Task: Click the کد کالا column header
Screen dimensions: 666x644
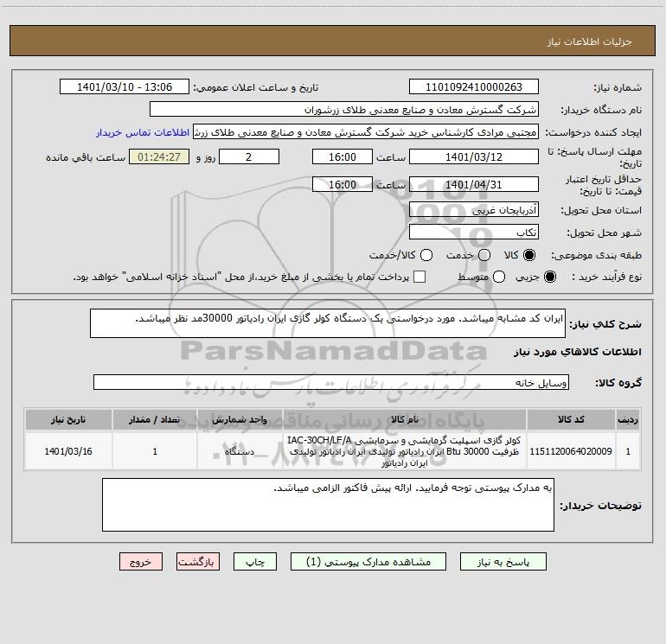Action: tap(571, 419)
